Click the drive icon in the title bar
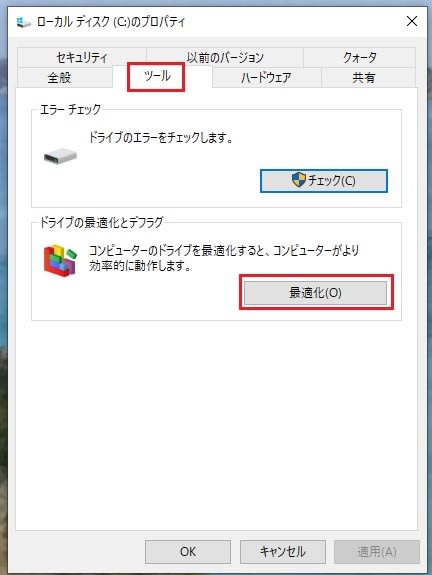Image resolution: width=432 pixels, height=575 pixels. [23, 22]
